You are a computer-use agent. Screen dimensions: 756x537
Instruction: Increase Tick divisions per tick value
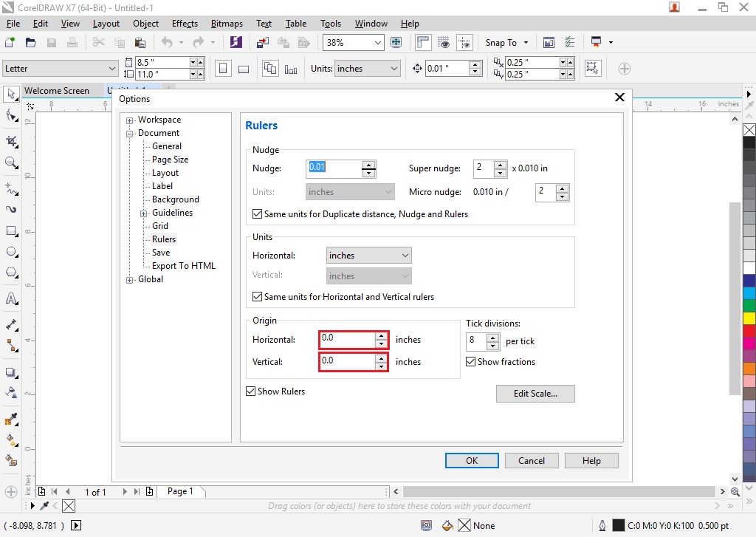(x=492, y=338)
